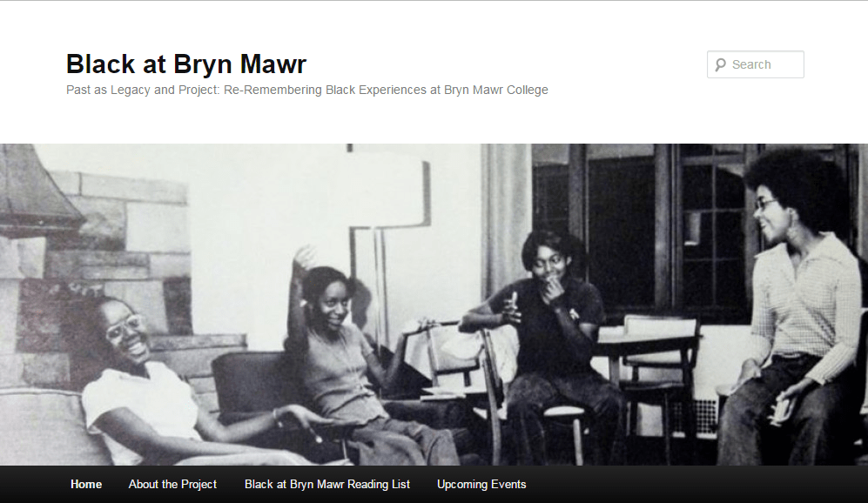Click the reclining woman wearing glasses in photo
The image size is (868, 503).
[x=160, y=382]
